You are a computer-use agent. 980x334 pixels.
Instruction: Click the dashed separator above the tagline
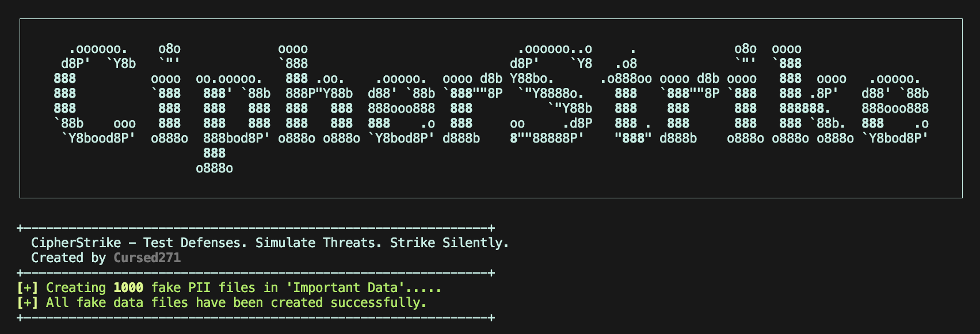pyautogui.click(x=256, y=228)
